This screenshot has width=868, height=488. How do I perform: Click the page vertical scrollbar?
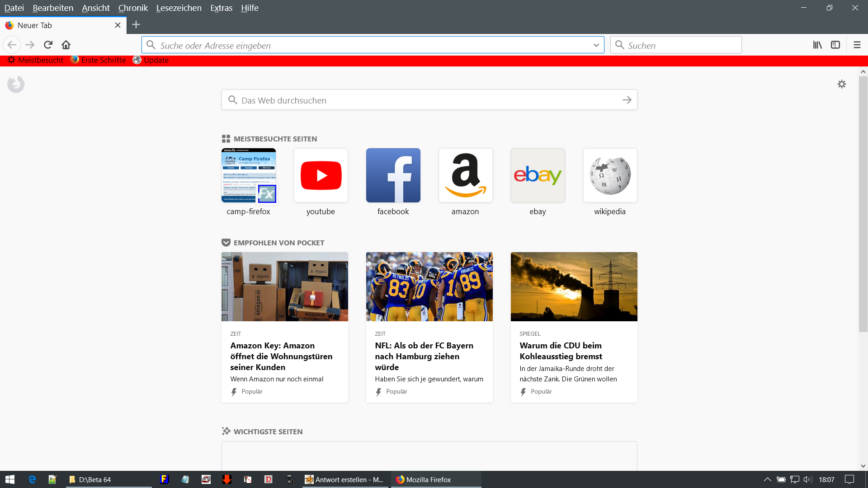tap(863, 203)
